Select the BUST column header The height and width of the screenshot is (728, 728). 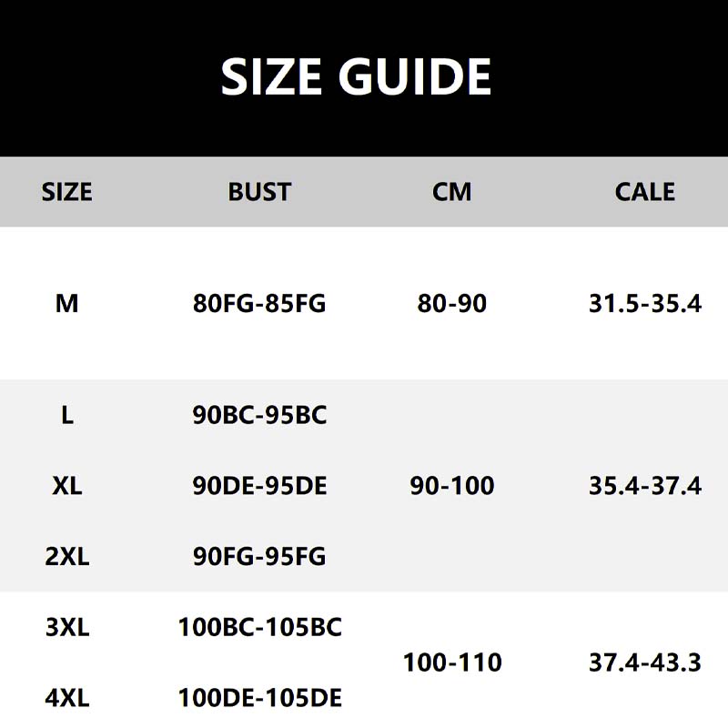pyautogui.click(x=259, y=192)
